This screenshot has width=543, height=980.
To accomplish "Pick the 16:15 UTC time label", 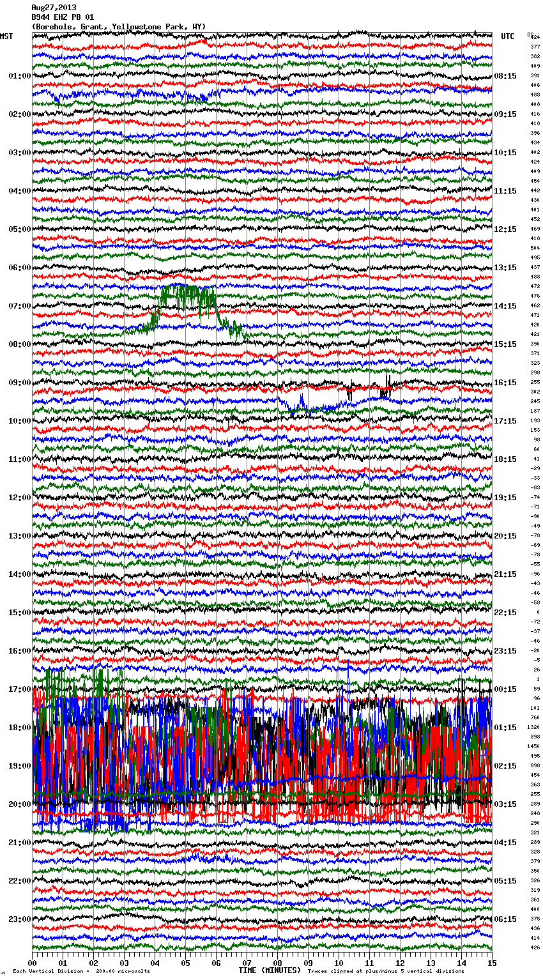I will (x=505, y=383).
